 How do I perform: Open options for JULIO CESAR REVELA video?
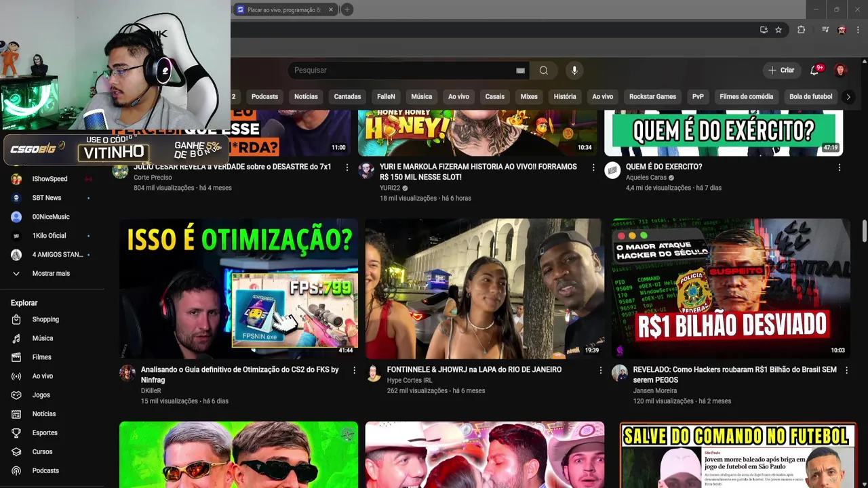point(347,167)
